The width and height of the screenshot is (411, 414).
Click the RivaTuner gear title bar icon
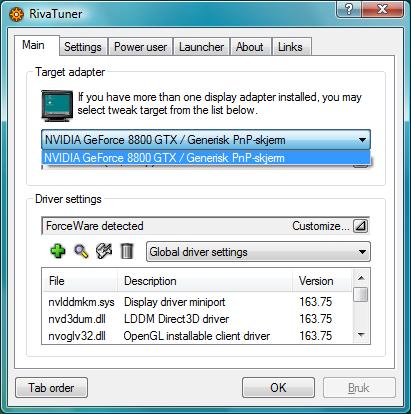16,14
